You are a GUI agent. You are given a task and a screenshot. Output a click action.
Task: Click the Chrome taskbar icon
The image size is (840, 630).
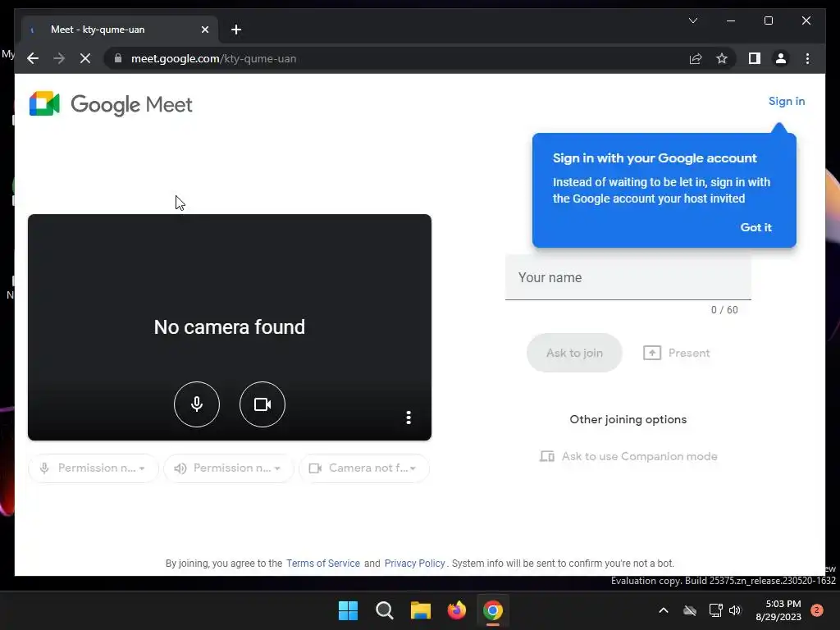pos(492,610)
